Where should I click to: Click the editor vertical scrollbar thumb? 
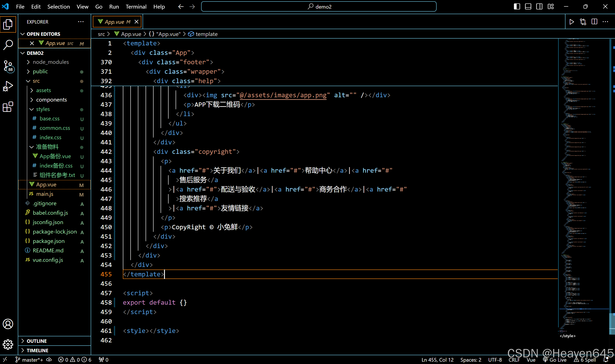(x=612, y=324)
